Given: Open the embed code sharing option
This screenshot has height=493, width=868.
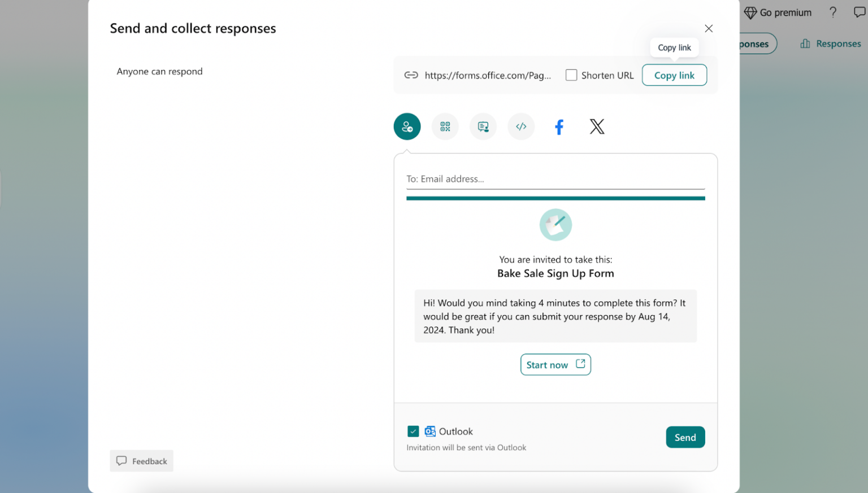Looking at the screenshot, I should click(x=520, y=126).
